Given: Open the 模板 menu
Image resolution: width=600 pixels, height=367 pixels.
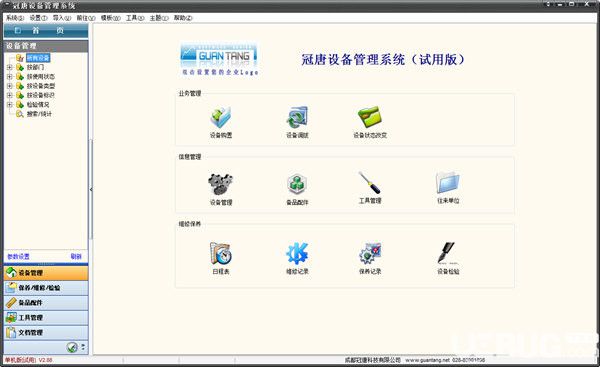Looking at the screenshot, I should [x=111, y=18].
